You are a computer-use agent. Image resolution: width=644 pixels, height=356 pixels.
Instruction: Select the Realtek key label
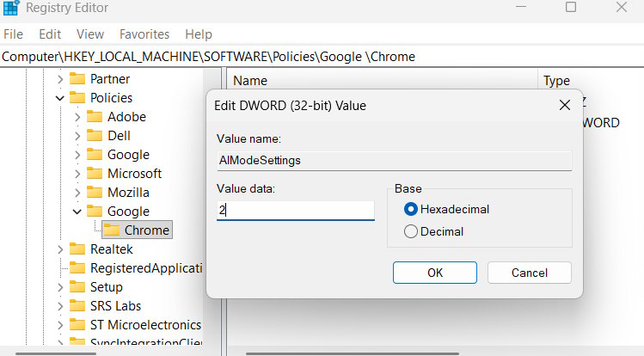112,249
